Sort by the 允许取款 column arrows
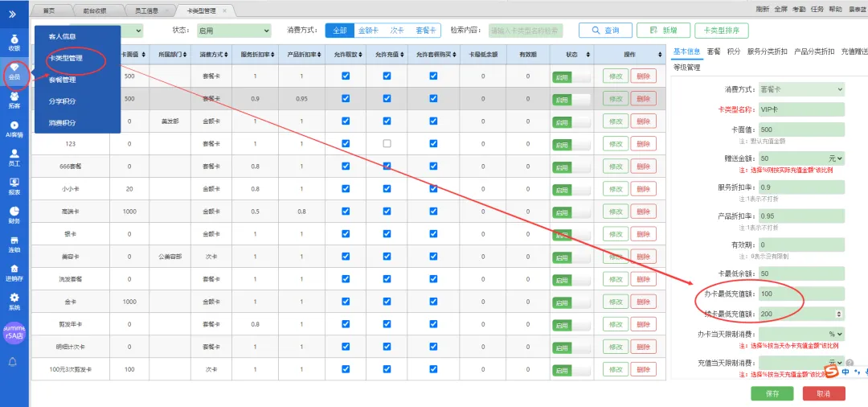The height and width of the screenshot is (407, 868). pos(360,55)
